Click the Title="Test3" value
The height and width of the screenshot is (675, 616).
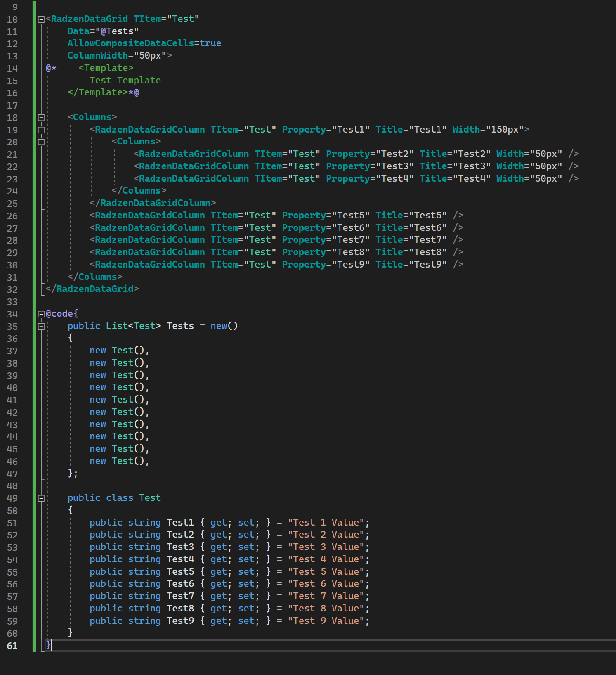[472, 166]
